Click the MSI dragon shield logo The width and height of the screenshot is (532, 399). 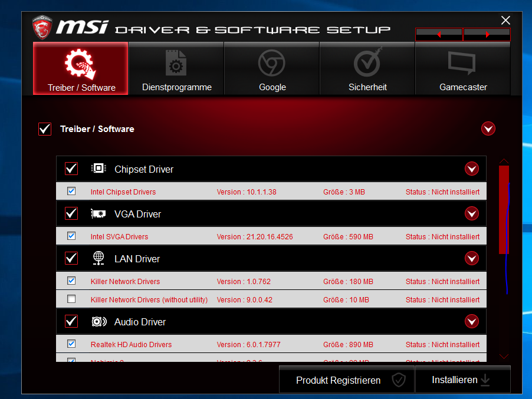pyautogui.click(x=42, y=27)
